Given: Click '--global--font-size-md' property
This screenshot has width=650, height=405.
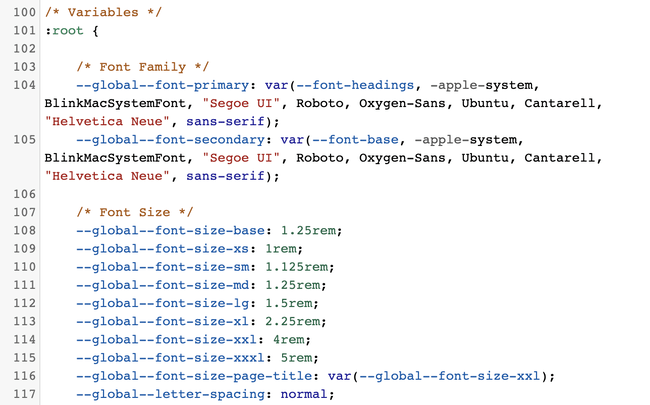Looking at the screenshot, I should coord(162,285).
